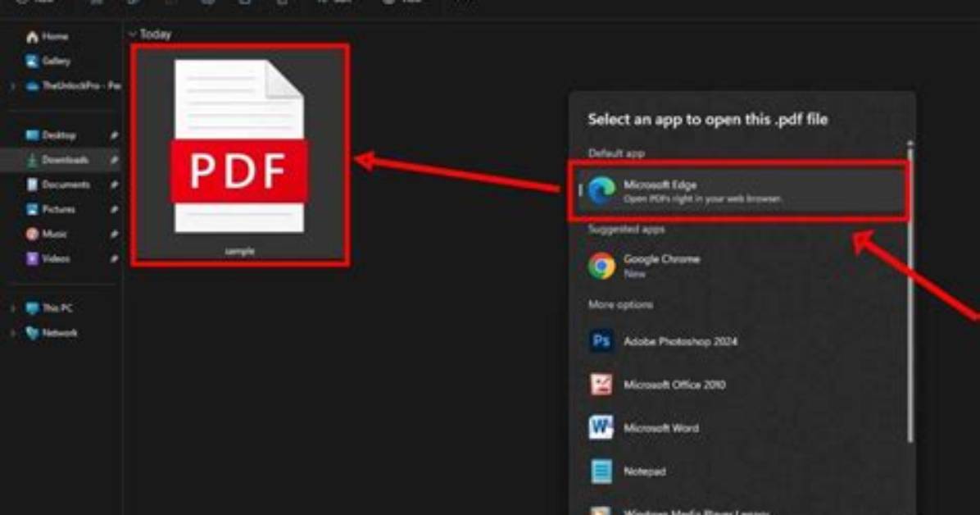Collapse the Today file group
The height and width of the screenshot is (515, 980).
133,34
